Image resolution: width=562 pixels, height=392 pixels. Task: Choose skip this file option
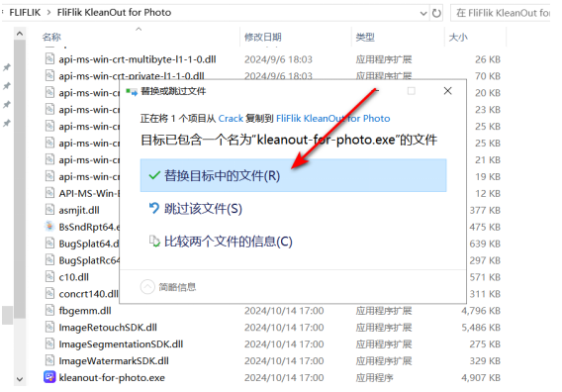point(203,208)
